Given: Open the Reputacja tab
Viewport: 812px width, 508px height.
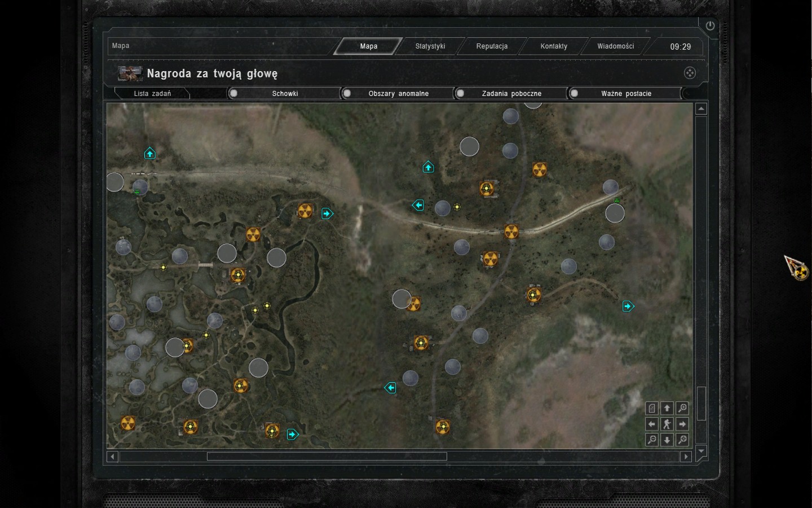Looking at the screenshot, I should coord(492,46).
